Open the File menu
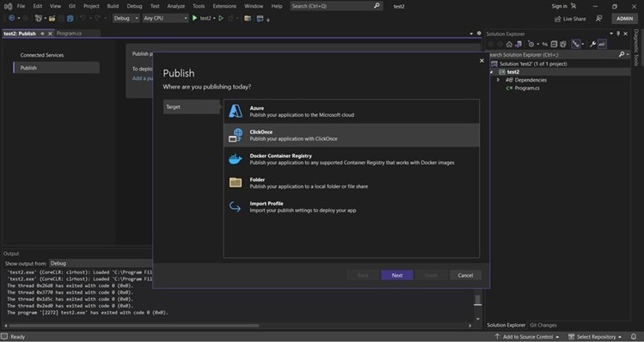 click(x=21, y=6)
